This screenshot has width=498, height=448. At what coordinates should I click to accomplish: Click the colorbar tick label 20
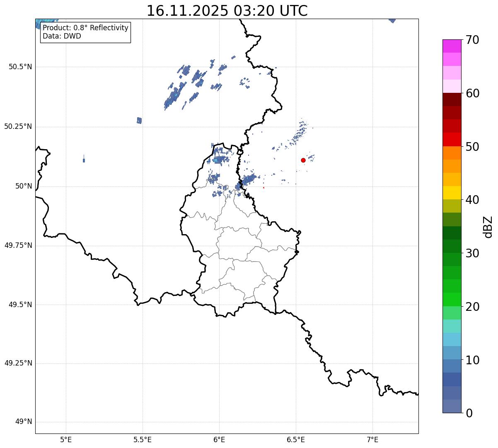pyautogui.click(x=472, y=307)
